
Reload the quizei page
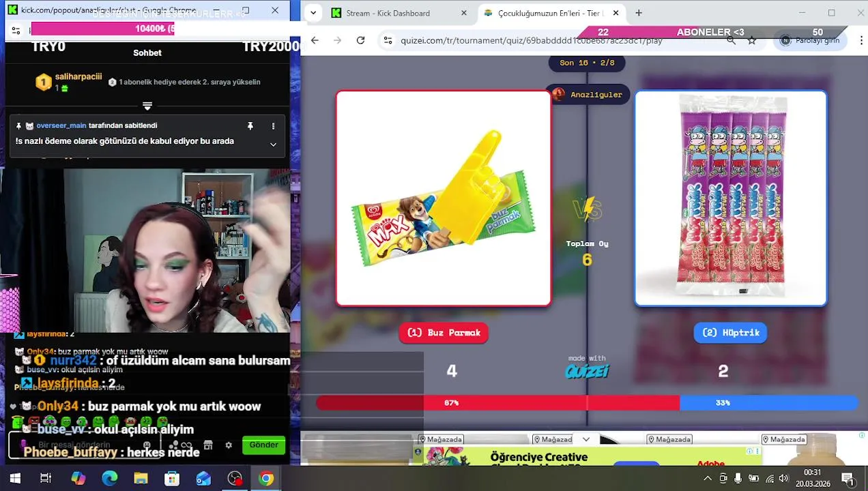click(360, 40)
